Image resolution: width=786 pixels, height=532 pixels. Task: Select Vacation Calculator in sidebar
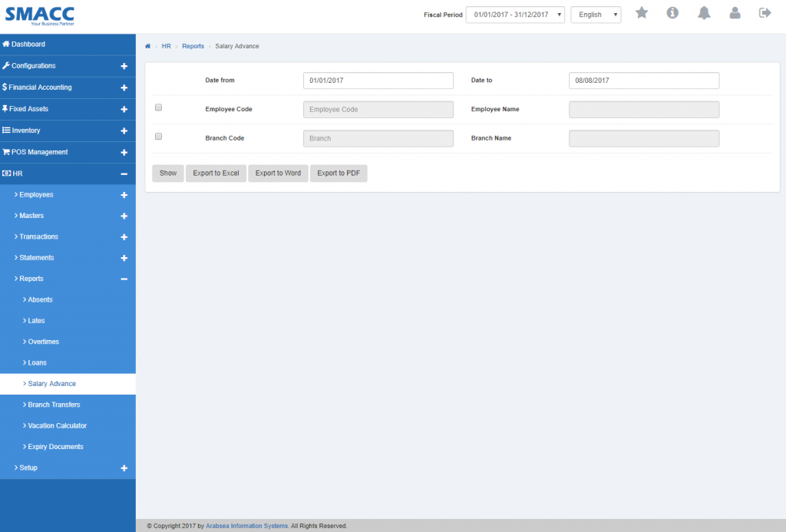58,425
